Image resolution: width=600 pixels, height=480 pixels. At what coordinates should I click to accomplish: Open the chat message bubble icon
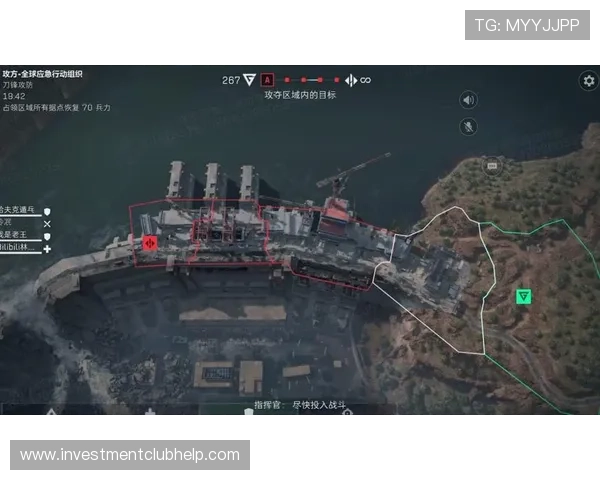pyautogui.click(x=491, y=165)
